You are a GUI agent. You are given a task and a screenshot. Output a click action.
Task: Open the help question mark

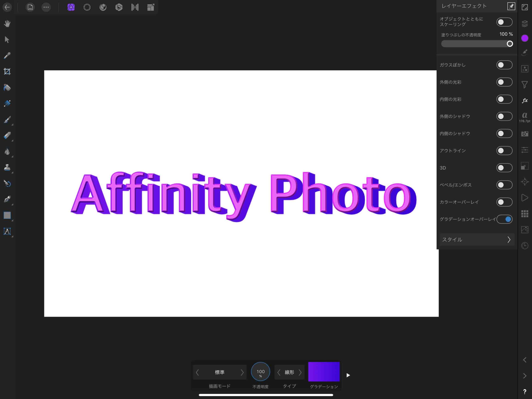(x=525, y=392)
